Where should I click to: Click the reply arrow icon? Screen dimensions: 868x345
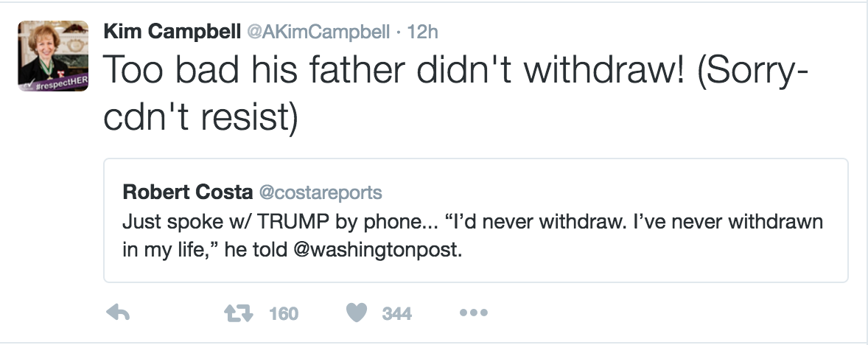[119, 313]
